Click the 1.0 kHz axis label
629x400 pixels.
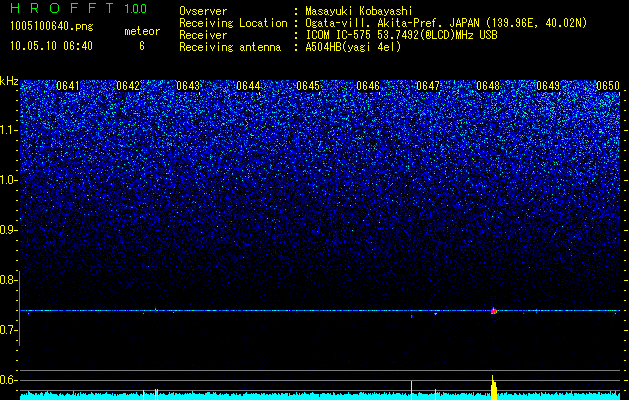(x=8, y=181)
